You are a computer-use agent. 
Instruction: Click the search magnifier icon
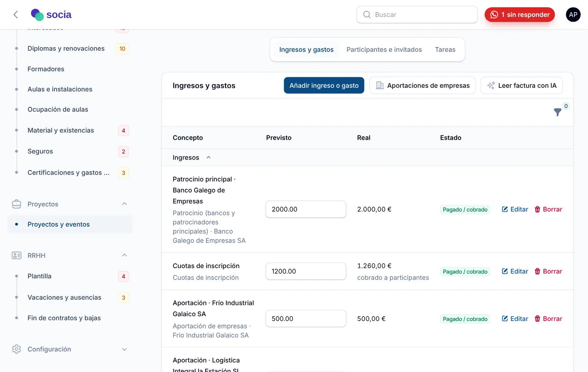click(367, 15)
